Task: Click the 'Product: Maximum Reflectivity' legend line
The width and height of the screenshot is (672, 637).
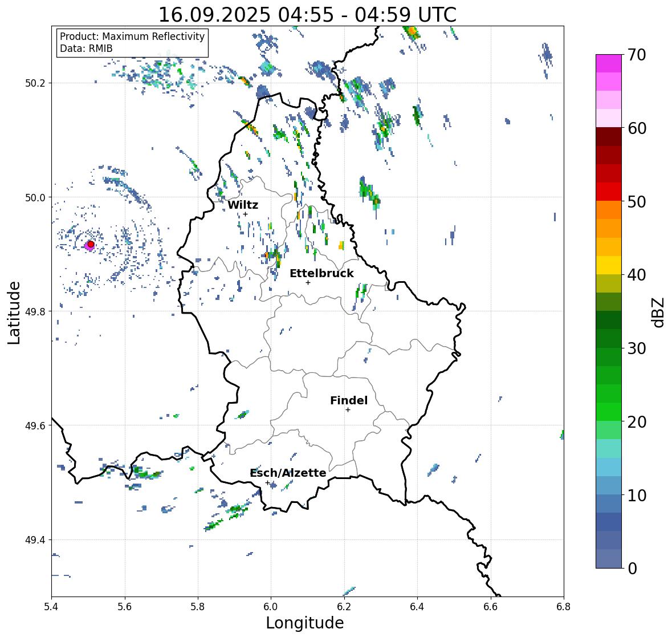Action: pyautogui.click(x=132, y=36)
